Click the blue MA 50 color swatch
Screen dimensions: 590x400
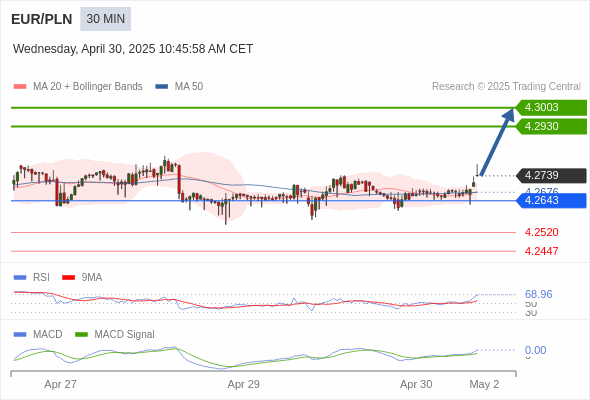[162, 87]
